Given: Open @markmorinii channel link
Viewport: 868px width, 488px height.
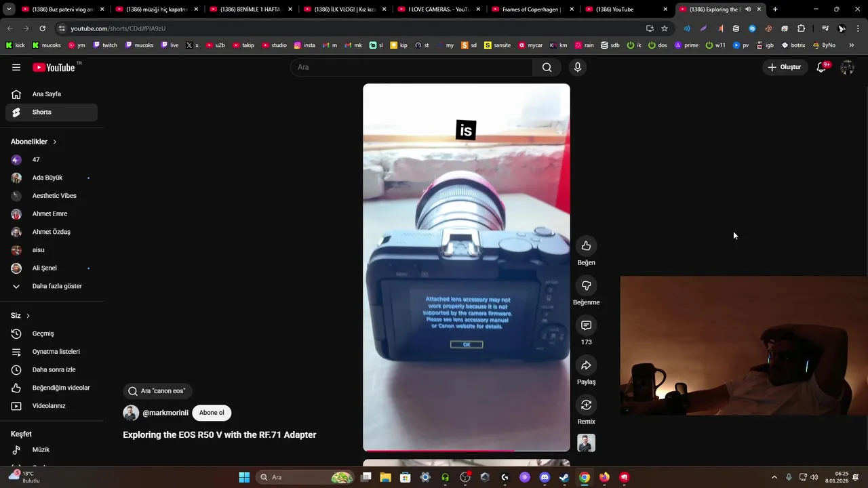Looking at the screenshot, I should (x=165, y=413).
